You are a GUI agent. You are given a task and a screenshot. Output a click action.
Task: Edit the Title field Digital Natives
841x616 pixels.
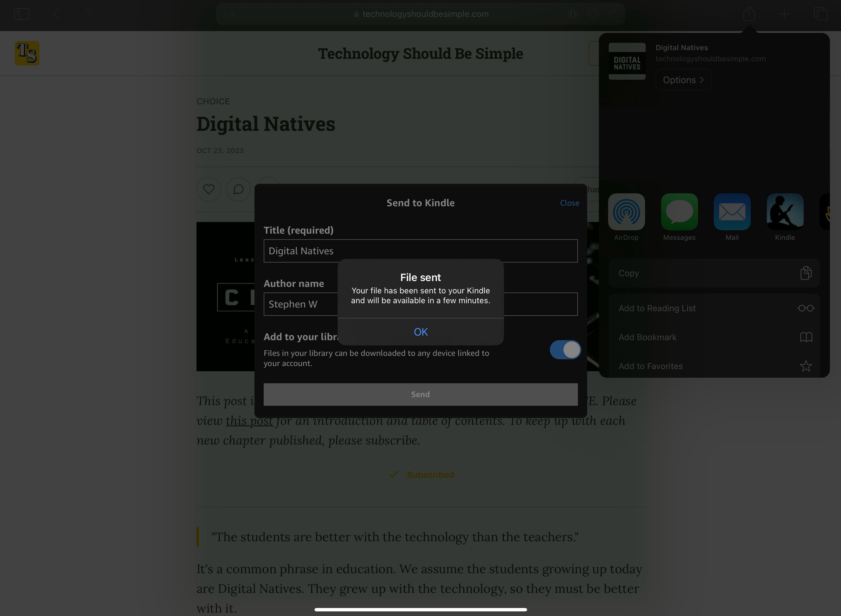(420, 251)
